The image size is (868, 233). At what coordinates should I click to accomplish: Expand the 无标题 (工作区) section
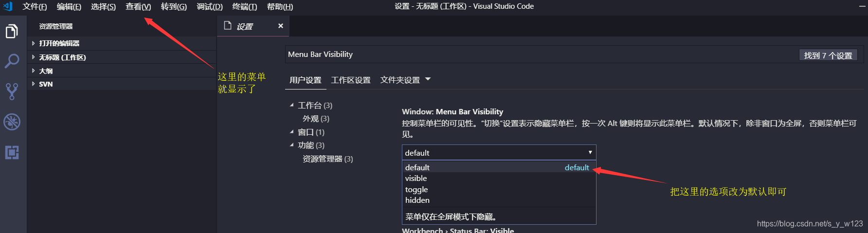click(x=122, y=57)
